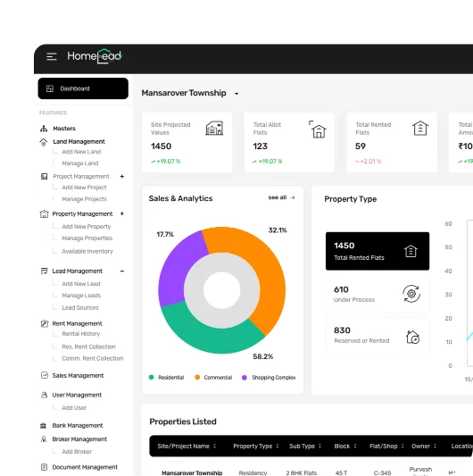Expand Project Management with plus icon
The height and width of the screenshot is (476, 473).
point(122,176)
